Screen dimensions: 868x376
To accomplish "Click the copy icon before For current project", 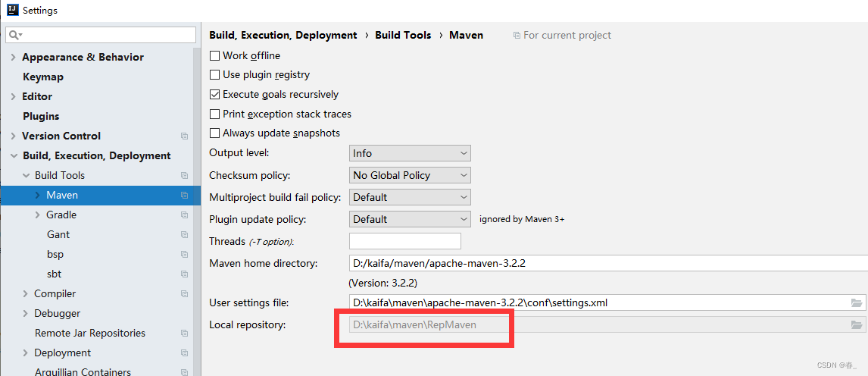I will [517, 36].
